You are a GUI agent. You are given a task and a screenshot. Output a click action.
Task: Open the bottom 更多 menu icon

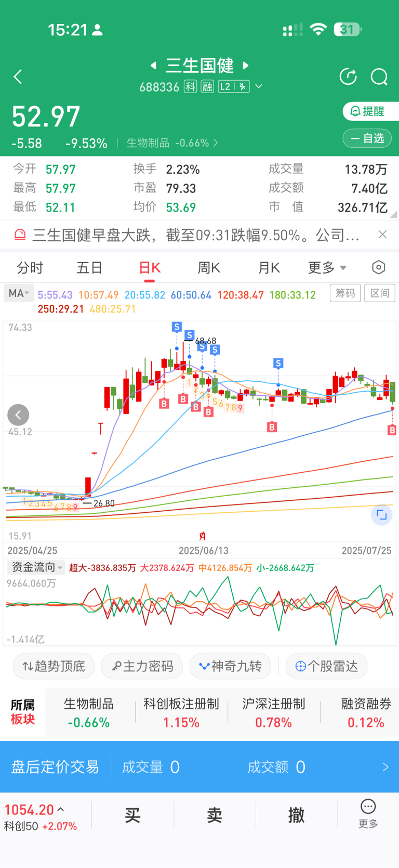[368, 813]
